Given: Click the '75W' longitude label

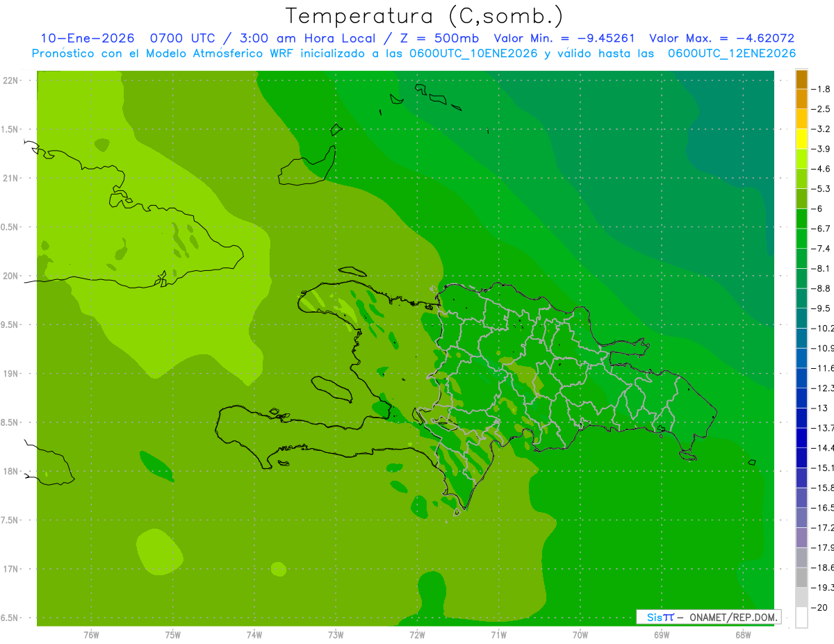Looking at the screenshot, I should click(173, 634).
